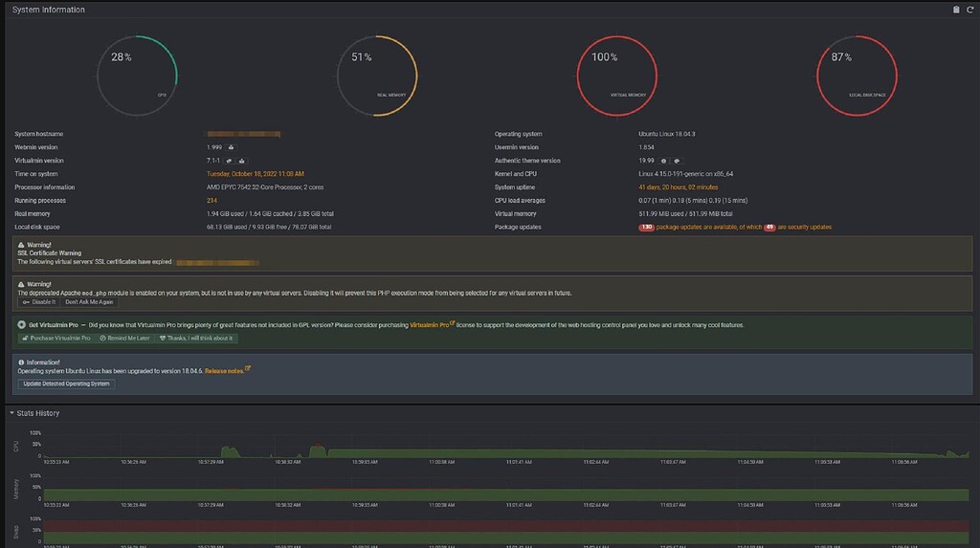
Task: Click the second icon next to Virtualmin version 7.1-1
Action: click(x=242, y=161)
